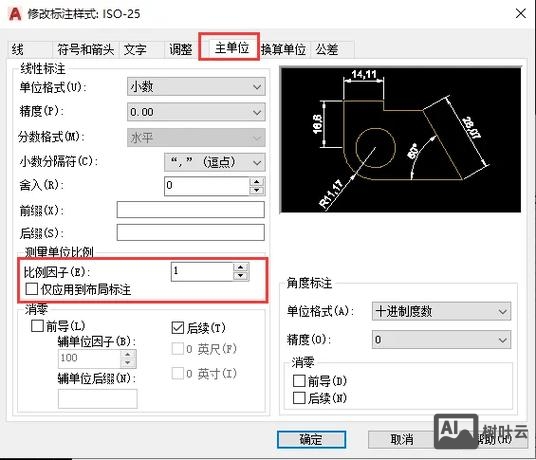
Task: Toggle linear 前导(L) zero suppression checkbox
Action: pos(37,326)
